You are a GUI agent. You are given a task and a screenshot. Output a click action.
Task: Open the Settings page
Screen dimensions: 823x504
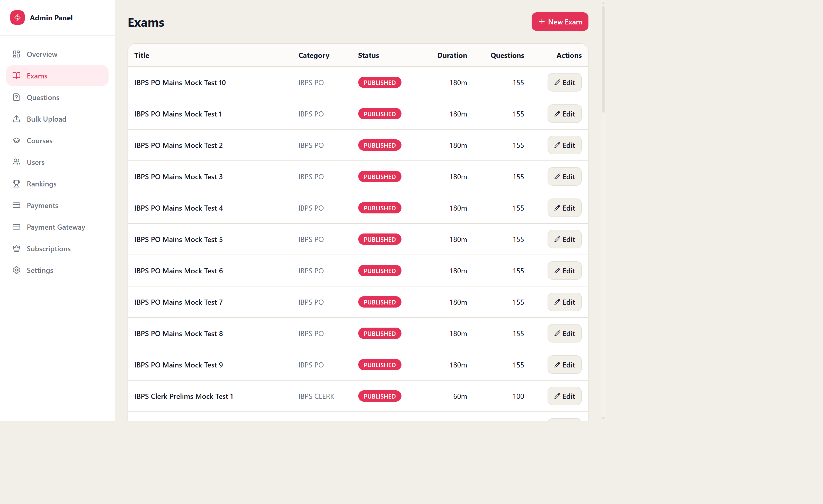(57, 270)
